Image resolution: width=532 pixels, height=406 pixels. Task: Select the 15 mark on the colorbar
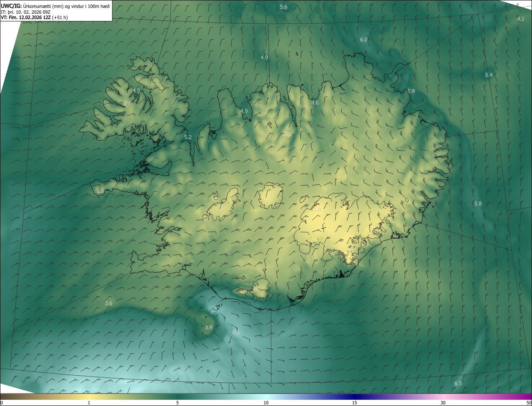pyautogui.click(x=355, y=403)
